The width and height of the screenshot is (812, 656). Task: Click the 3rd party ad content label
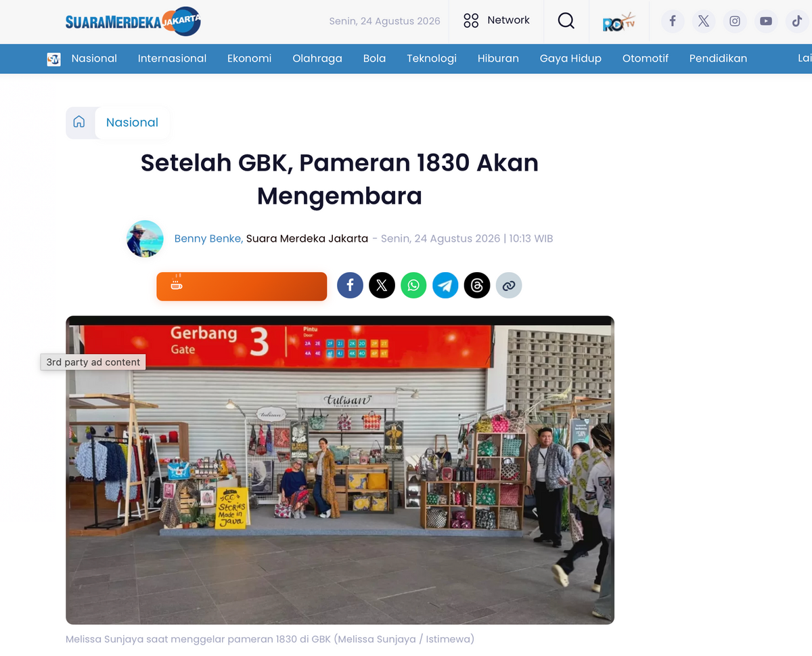coord(93,362)
